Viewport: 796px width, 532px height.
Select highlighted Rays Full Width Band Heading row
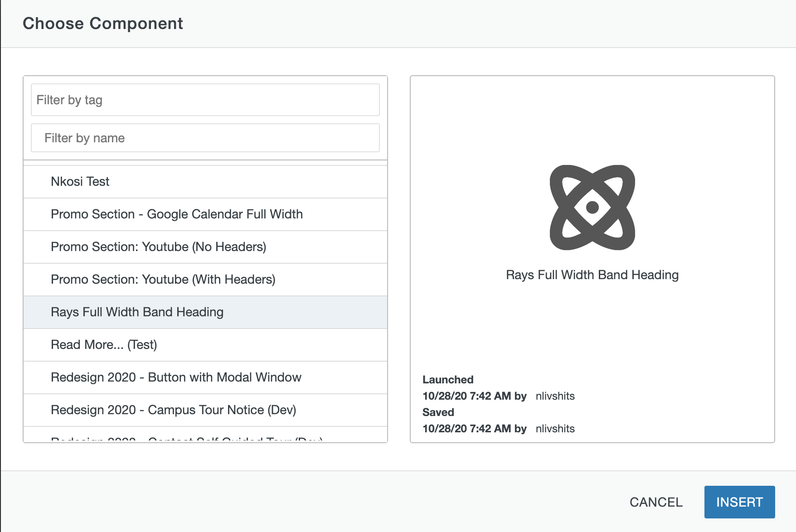tap(205, 312)
